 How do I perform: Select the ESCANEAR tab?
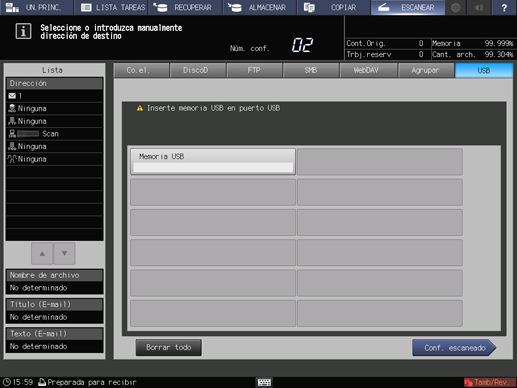[408, 7]
